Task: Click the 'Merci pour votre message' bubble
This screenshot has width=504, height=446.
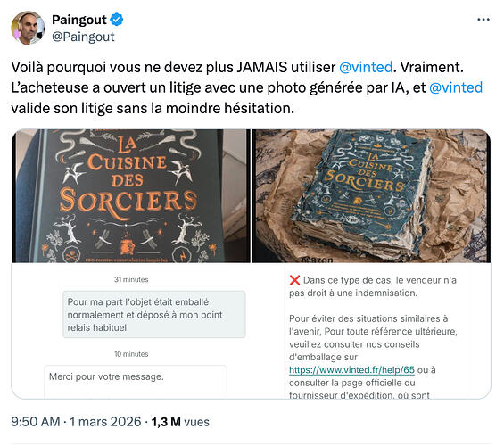Action: click(x=136, y=382)
